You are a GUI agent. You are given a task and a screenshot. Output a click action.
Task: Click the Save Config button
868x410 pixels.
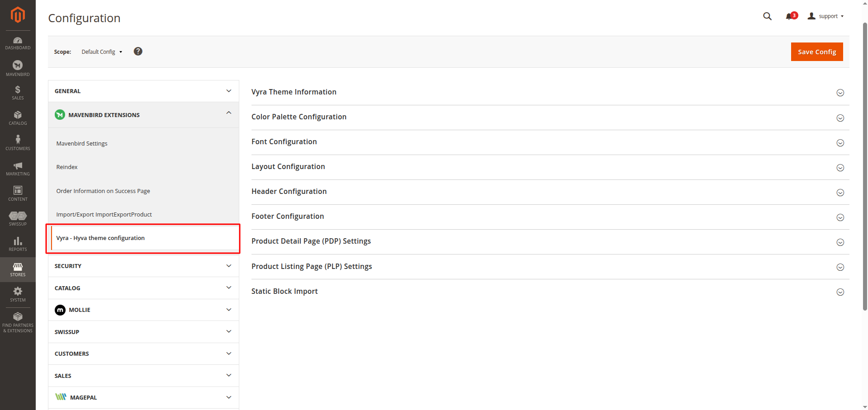pos(817,52)
